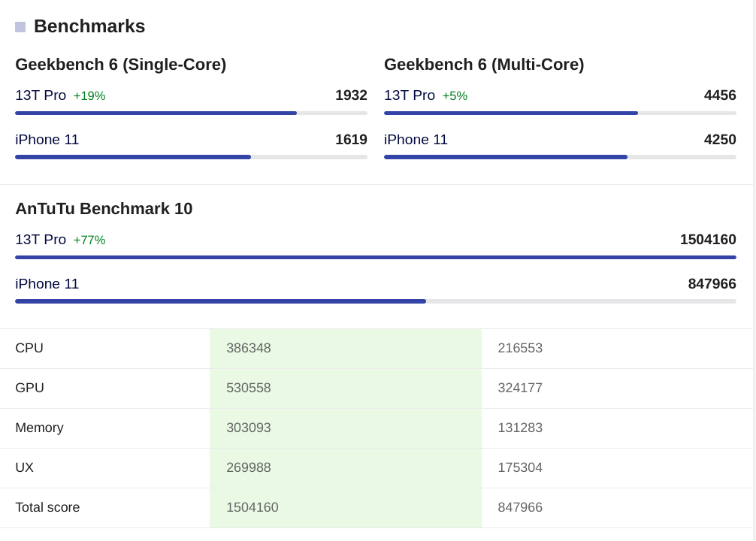Viewport: 756px width, 541px height.
Task: Click the 13T Pro AnTuTu progress bar
Action: pyautogui.click(x=376, y=258)
